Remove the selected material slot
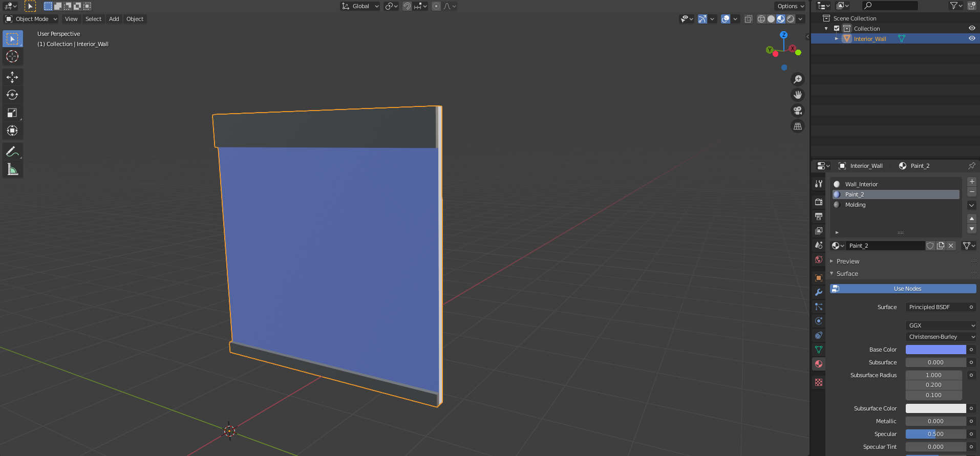Screen dimensions: 980x456 [x=972, y=192]
